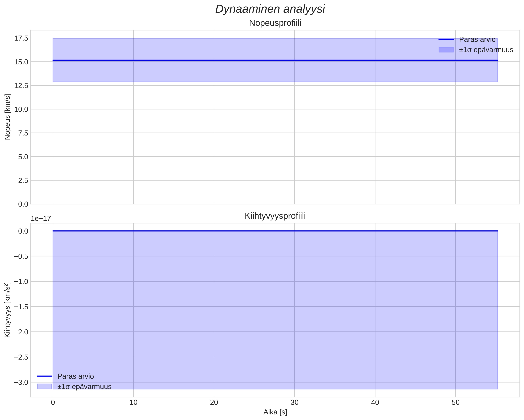Click the blue line legend icon in top plot

[446, 39]
